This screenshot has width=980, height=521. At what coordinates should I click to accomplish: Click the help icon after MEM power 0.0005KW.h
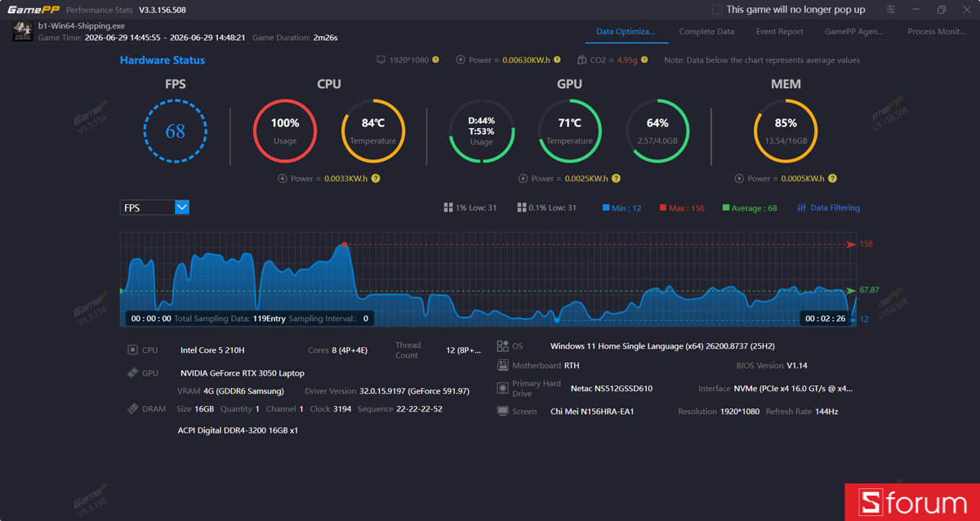click(832, 179)
